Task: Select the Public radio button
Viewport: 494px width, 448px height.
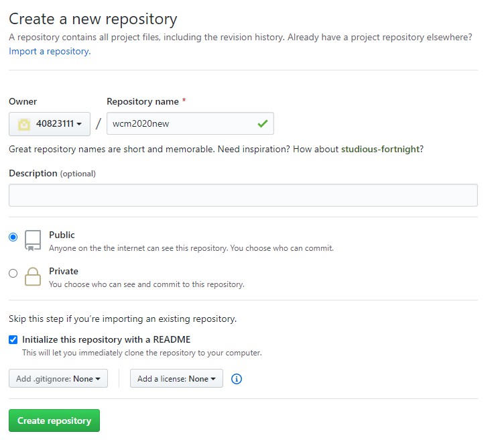Action: point(13,237)
